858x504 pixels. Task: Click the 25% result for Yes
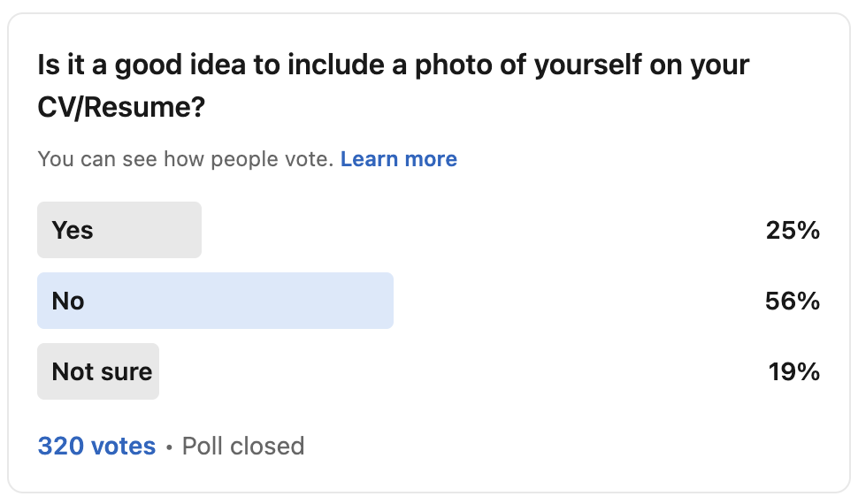(793, 231)
